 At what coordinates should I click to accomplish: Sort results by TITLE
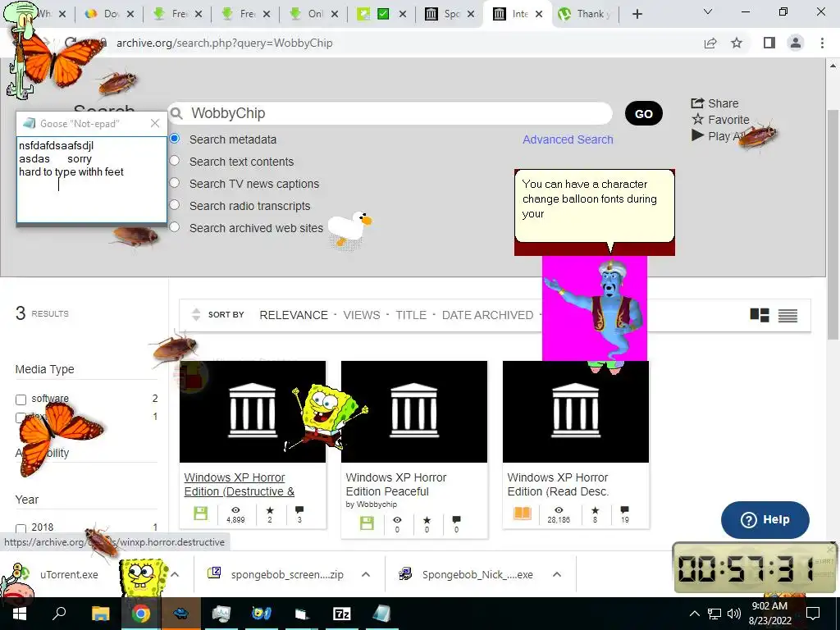pyautogui.click(x=411, y=315)
